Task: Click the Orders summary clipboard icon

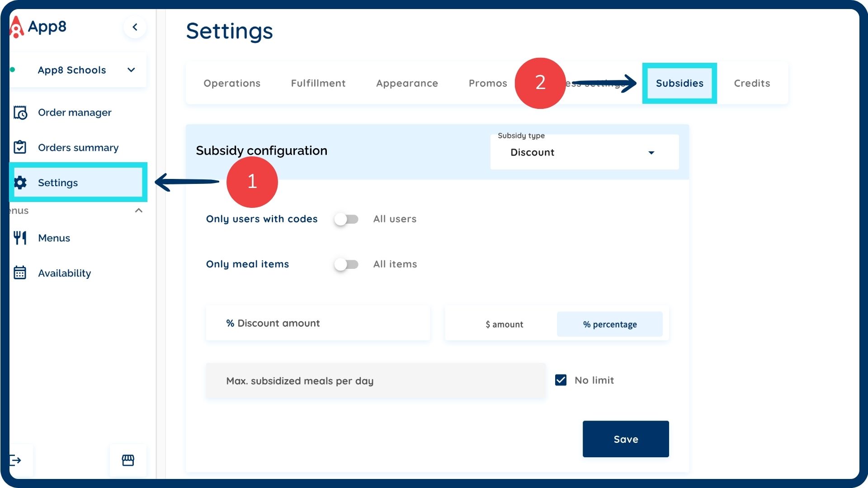Action: [20, 147]
